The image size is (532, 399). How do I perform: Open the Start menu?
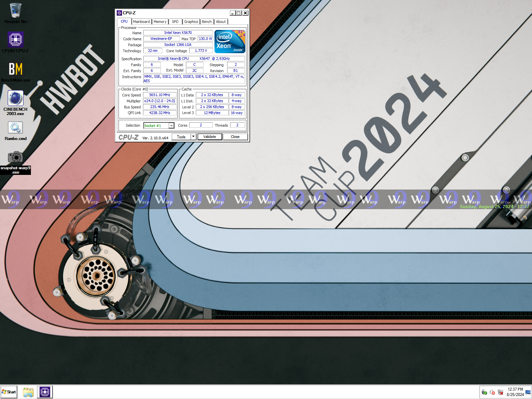9,392
